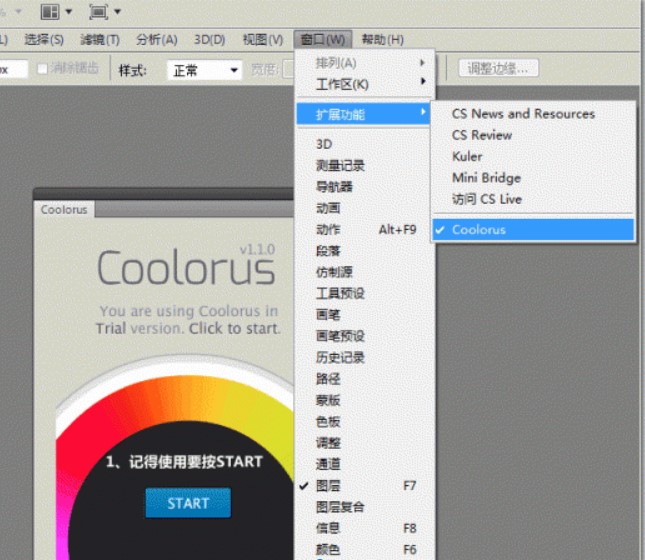Click the arrange documents layout icon
645x560 pixels.
(50, 12)
